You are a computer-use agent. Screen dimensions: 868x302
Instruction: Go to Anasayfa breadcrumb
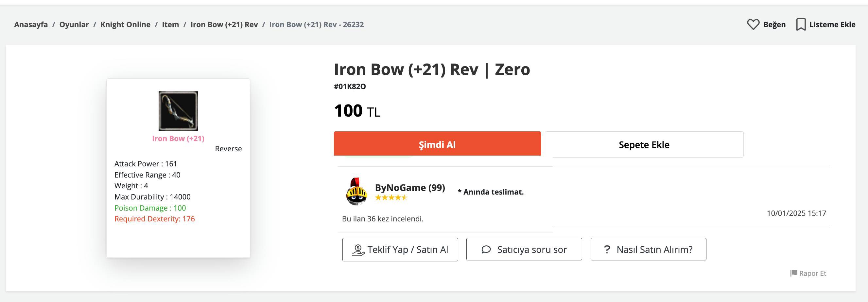point(31,24)
